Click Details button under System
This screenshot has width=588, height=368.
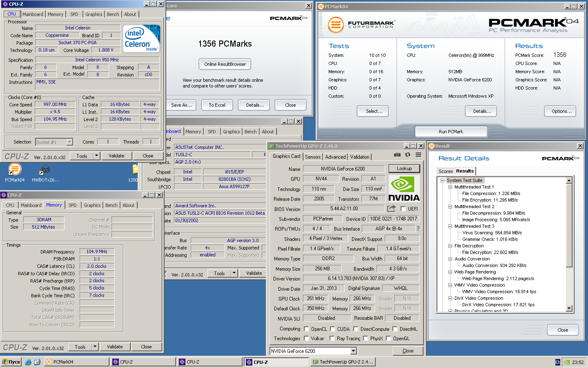481,111
